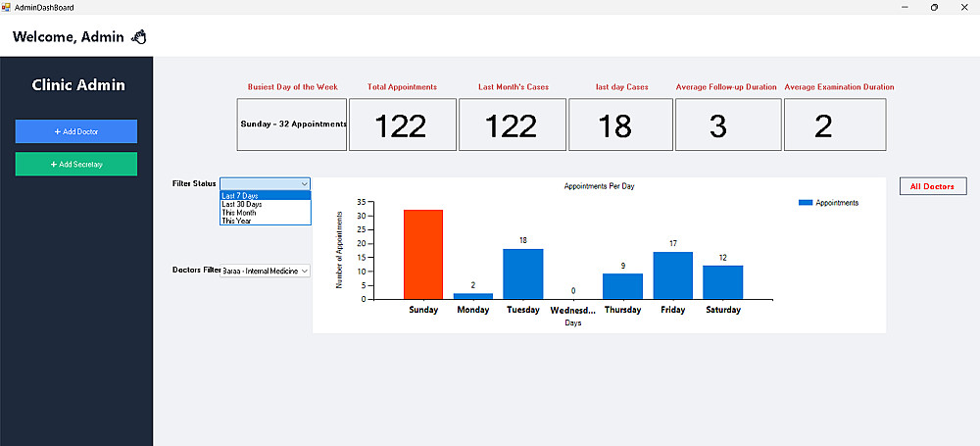Image resolution: width=980 pixels, height=446 pixels.
Task: Click the Average Follow-up Duration heading
Action: coord(726,87)
